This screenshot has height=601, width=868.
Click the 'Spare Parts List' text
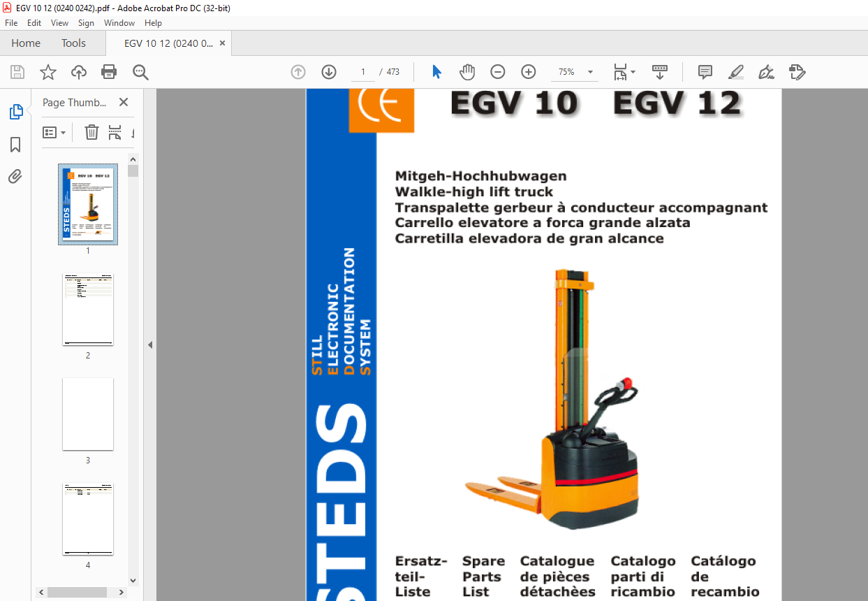(483, 577)
